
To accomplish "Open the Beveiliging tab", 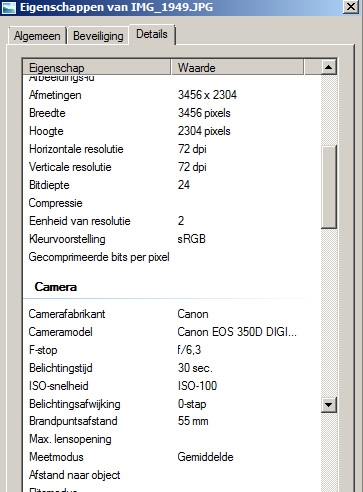I will click(98, 36).
